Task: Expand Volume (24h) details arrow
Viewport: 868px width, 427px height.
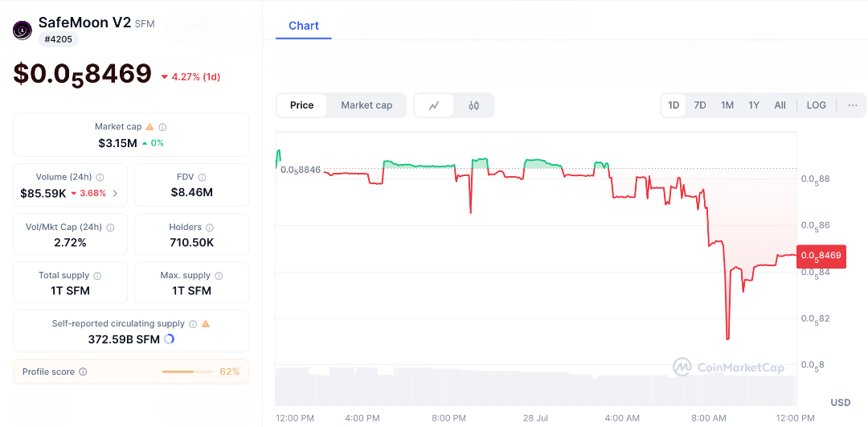Action: click(115, 193)
